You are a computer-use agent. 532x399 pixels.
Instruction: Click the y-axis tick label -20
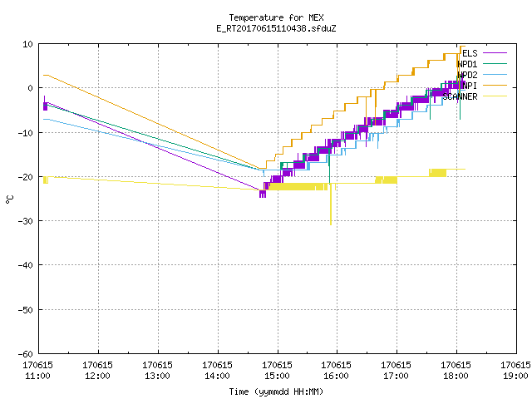point(26,177)
